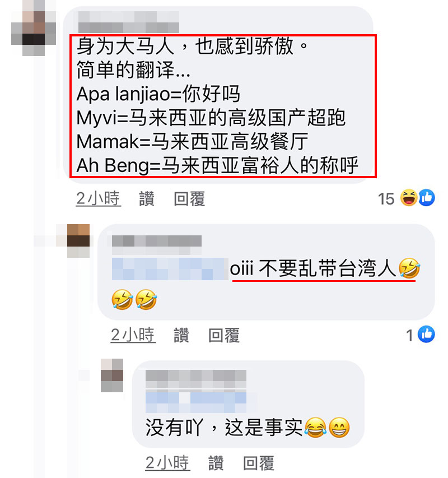
Task: Open the top commenter's blurred username
Action: coord(129,22)
